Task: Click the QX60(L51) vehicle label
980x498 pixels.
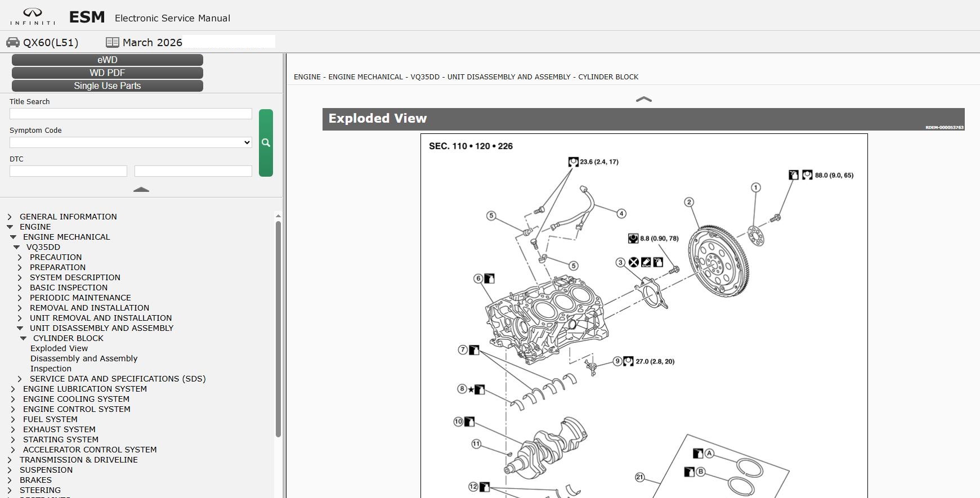Action: tap(51, 43)
